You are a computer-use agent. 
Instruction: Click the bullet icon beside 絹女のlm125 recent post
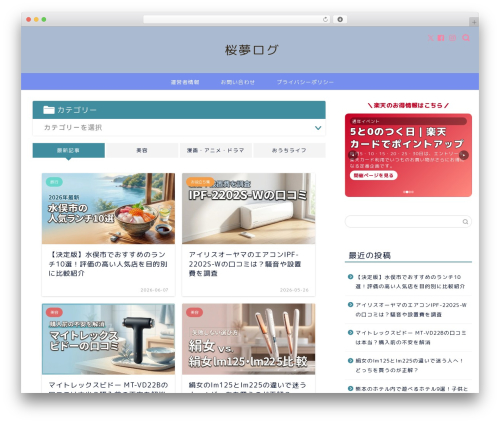coord(350,361)
